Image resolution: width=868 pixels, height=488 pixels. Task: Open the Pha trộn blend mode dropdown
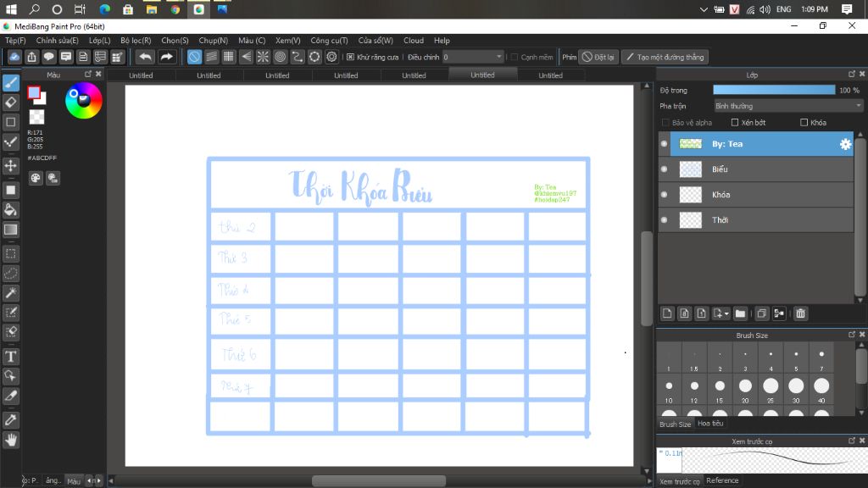pyautogui.click(x=788, y=106)
